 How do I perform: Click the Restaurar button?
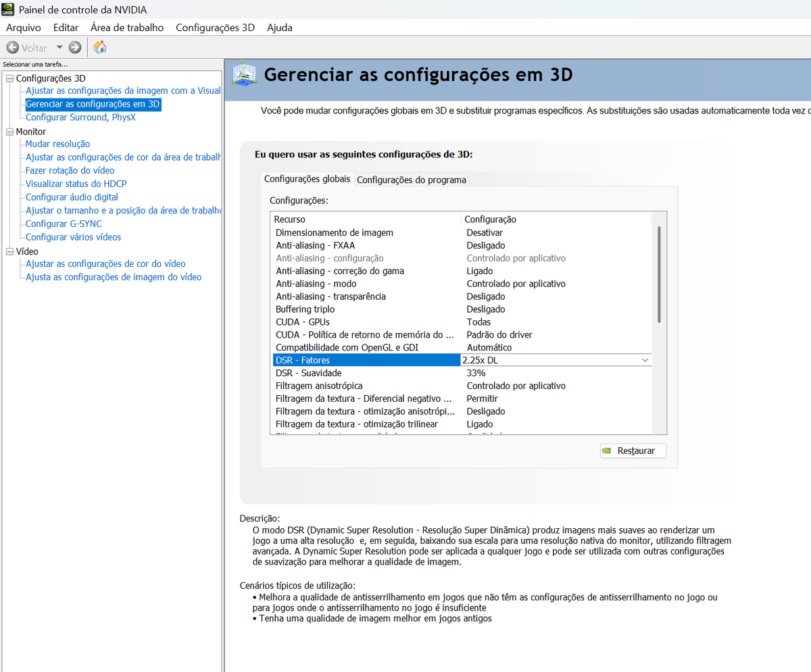point(633,450)
